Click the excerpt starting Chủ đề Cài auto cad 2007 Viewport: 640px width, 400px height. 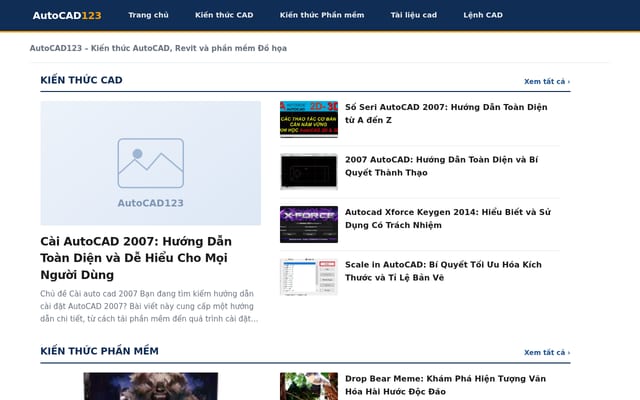pos(149,306)
